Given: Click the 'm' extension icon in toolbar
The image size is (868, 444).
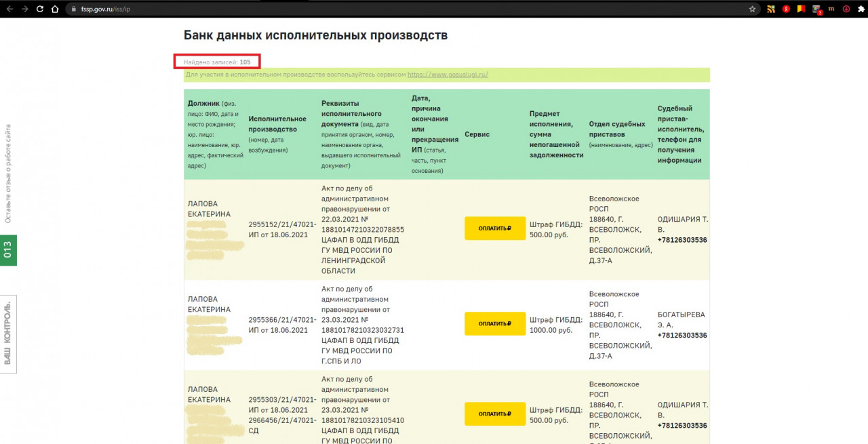Looking at the screenshot, I should [831, 9].
